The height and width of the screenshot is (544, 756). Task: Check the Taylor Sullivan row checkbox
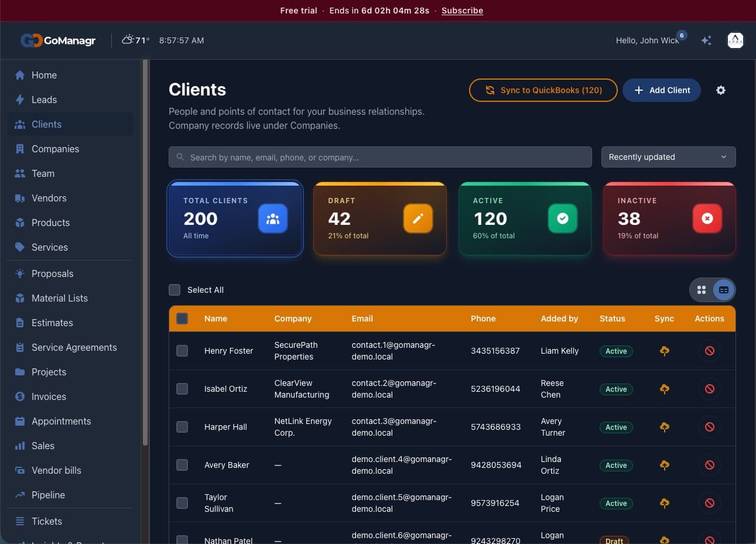click(182, 503)
